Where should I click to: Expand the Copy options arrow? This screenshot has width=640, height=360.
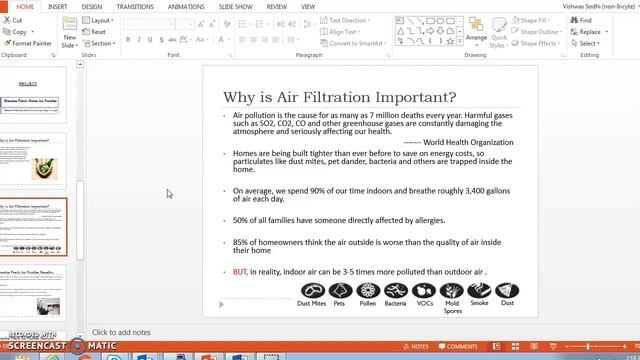click(x=33, y=31)
